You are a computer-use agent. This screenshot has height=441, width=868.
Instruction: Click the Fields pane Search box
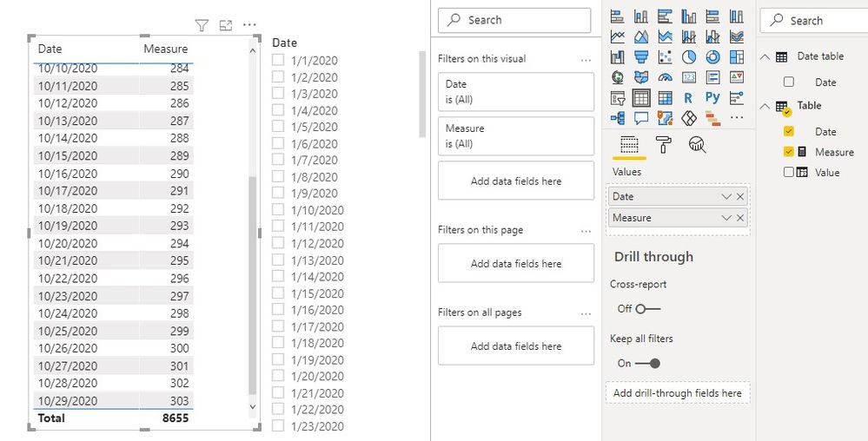click(814, 21)
